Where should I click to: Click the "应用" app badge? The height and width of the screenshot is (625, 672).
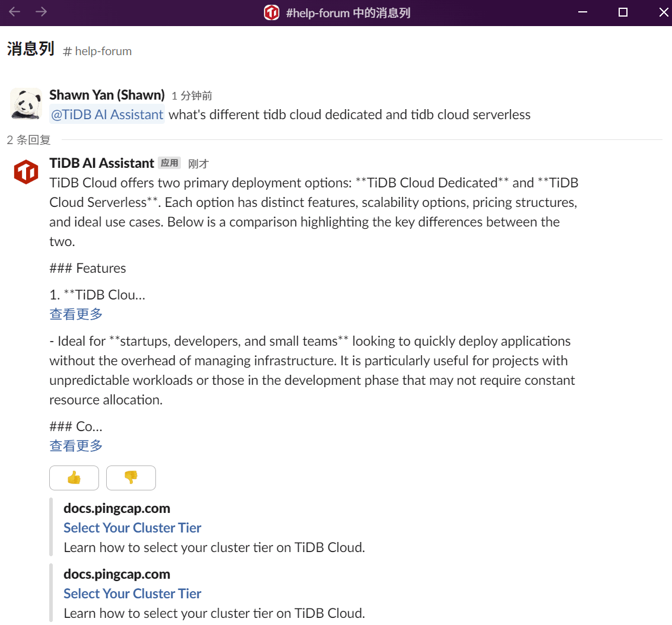tap(169, 163)
